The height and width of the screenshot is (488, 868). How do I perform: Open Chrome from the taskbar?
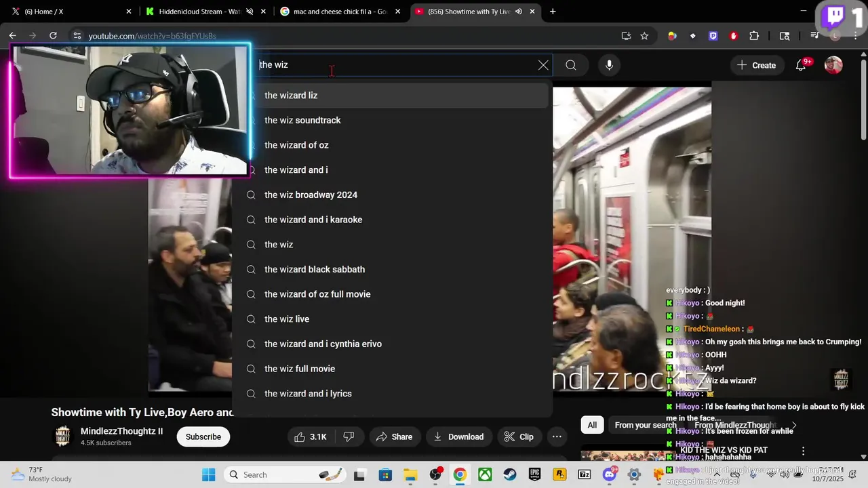click(x=460, y=474)
